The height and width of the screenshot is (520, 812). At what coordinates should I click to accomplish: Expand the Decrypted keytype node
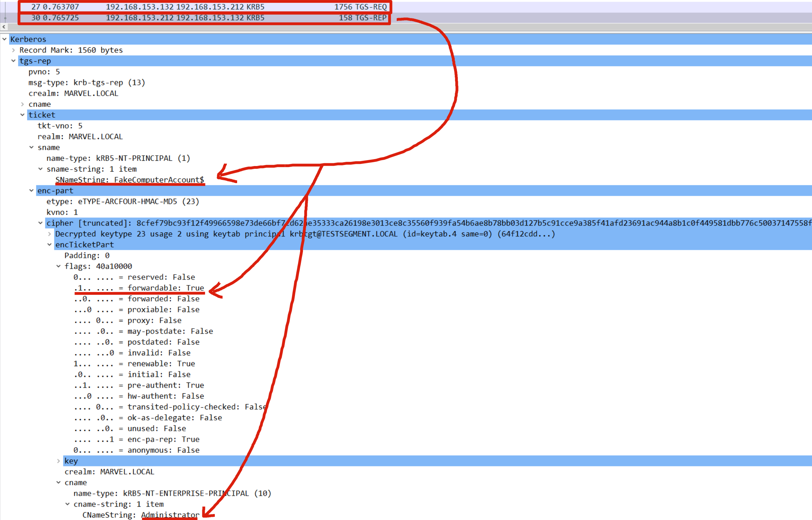(x=50, y=234)
